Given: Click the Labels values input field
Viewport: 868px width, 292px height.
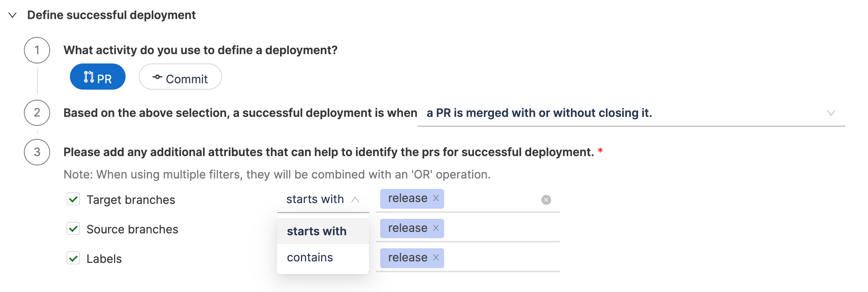Looking at the screenshot, I should click(501, 258).
